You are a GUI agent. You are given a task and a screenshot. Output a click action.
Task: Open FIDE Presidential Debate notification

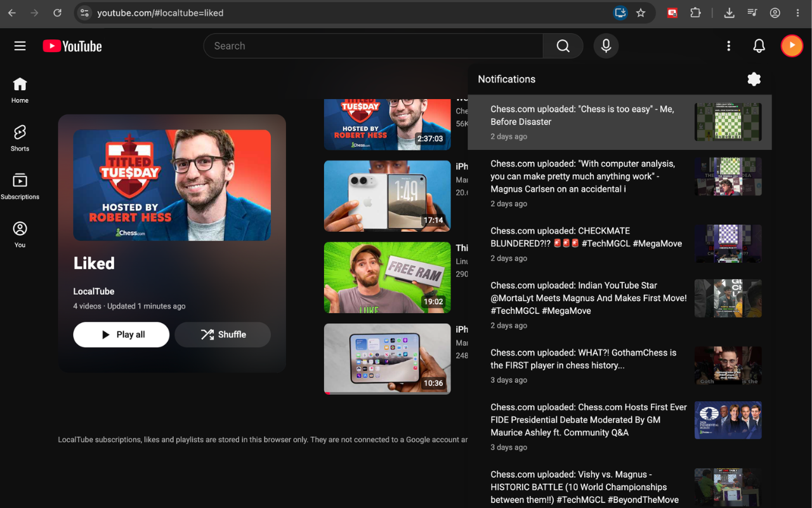[x=620, y=427]
